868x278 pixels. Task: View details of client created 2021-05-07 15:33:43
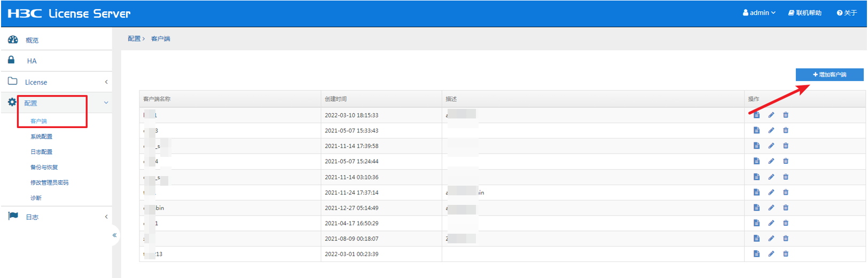tap(756, 130)
